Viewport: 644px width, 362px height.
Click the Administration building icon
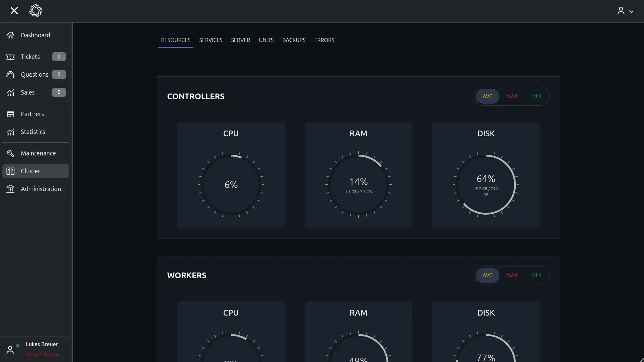(x=10, y=189)
